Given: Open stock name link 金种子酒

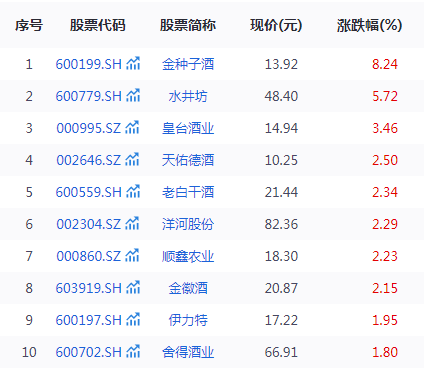Looking at the screenshot, I should click(x=188, y=64).
